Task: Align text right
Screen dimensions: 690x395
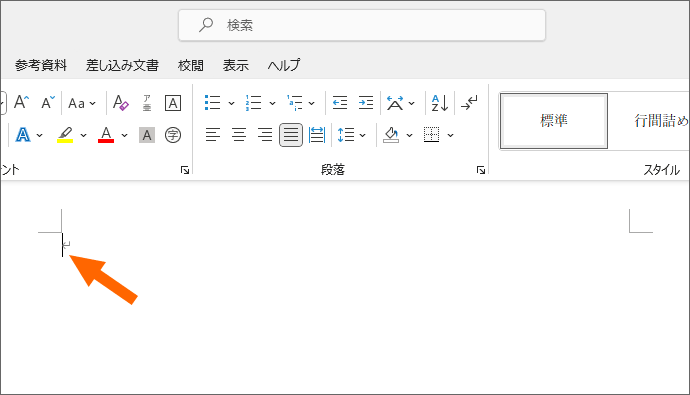Action: point(265,135)
